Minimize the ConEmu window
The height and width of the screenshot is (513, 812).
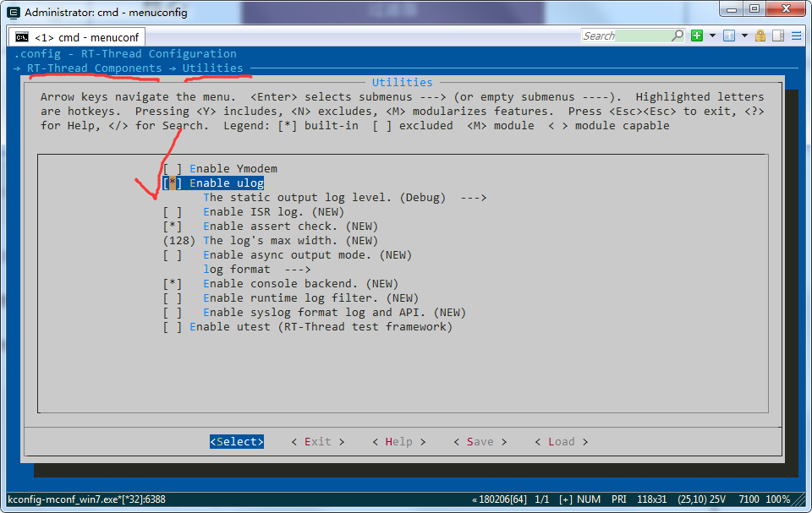(x=731, y=8)
